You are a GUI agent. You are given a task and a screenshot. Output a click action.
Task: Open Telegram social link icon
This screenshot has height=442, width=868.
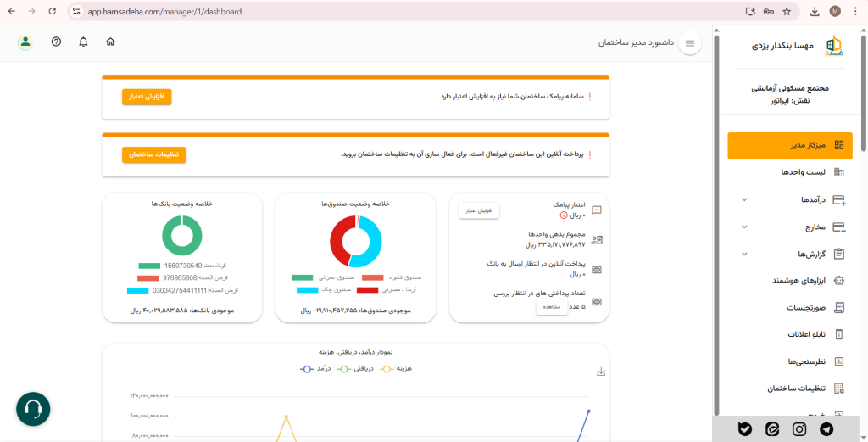pyautogui.click(x=826, y=428)
